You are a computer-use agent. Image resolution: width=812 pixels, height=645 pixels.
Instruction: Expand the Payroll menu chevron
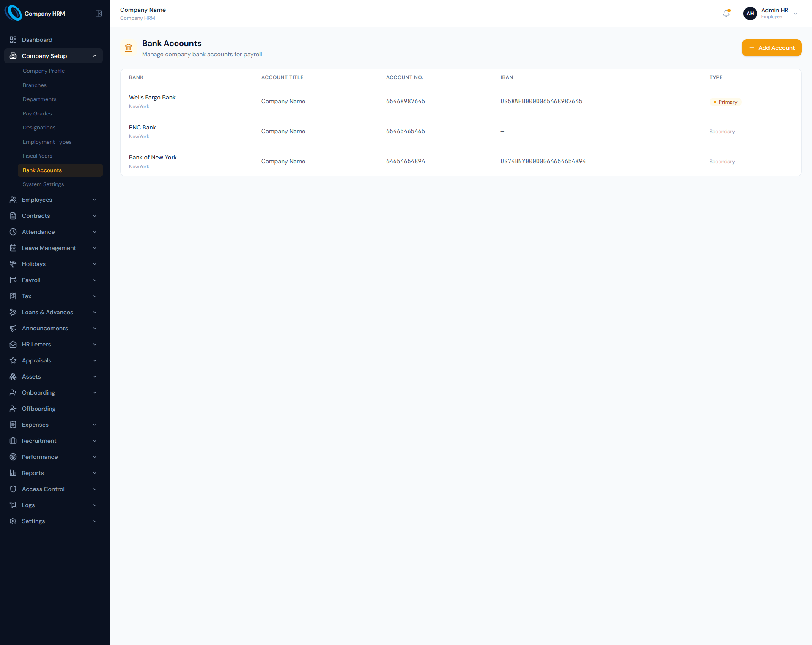pyautogui.click(x=95, y=280)
